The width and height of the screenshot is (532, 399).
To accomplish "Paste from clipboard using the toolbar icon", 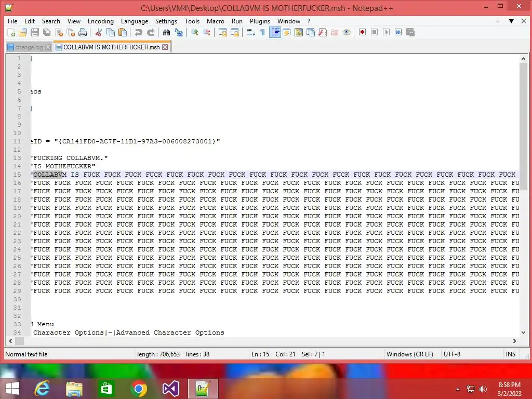I will click(123, 32).
